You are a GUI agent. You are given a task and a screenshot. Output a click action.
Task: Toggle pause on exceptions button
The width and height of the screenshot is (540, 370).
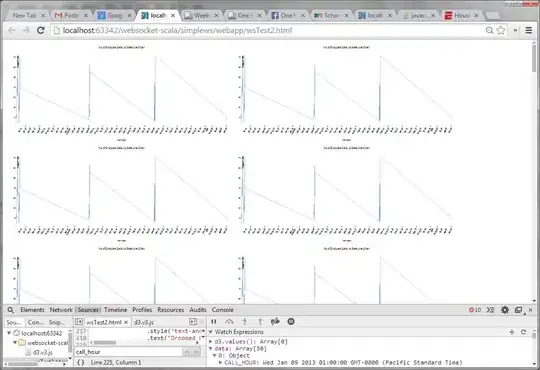click(291, 321)
